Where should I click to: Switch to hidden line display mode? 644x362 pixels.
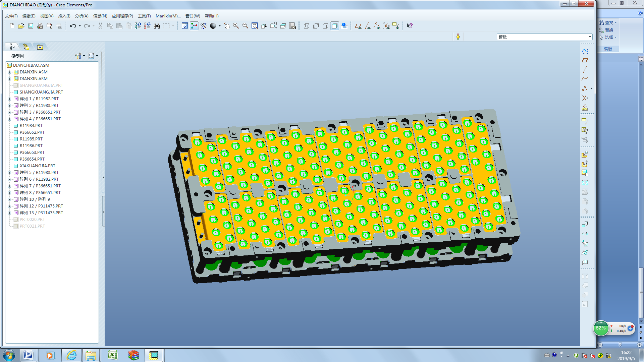[316, 26]
